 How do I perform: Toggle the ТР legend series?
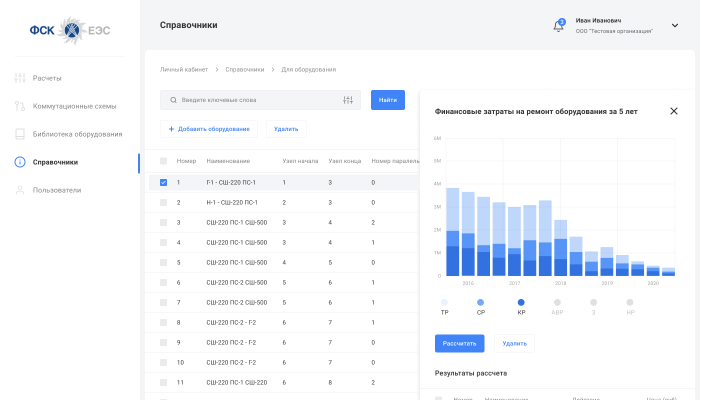pos(444,307)
